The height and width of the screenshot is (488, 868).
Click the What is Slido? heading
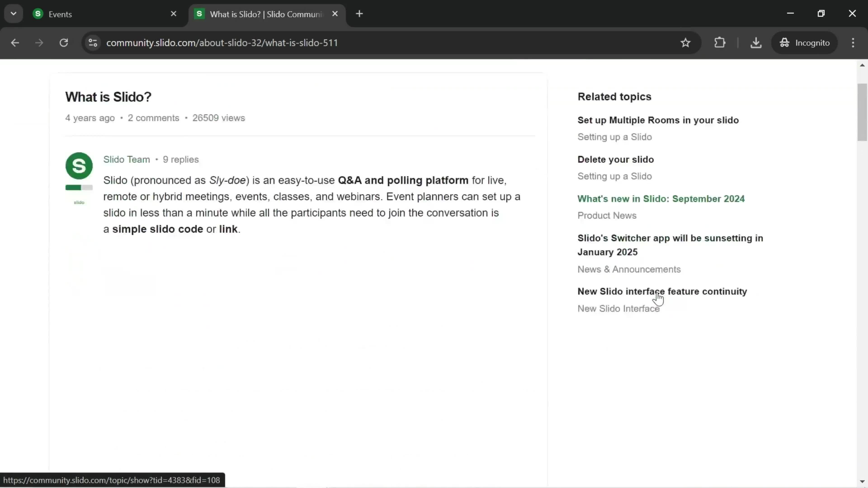pos(108,97)
